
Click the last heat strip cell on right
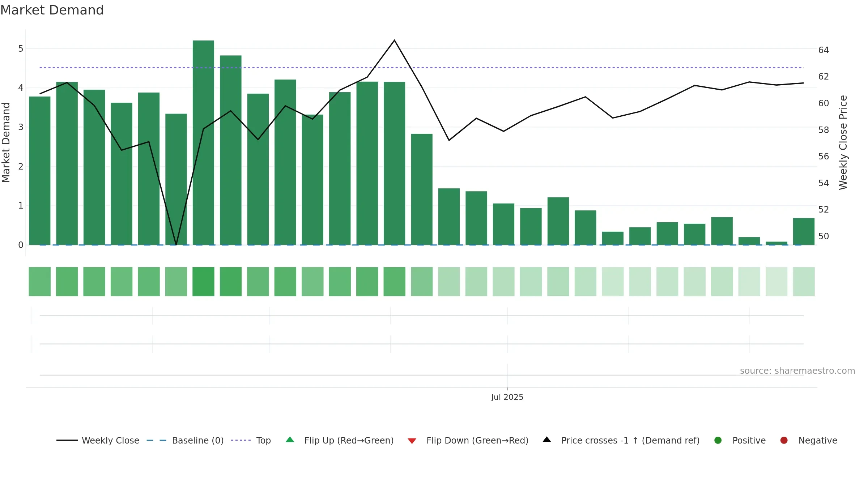pyautogui.click(x=804, y=282)
